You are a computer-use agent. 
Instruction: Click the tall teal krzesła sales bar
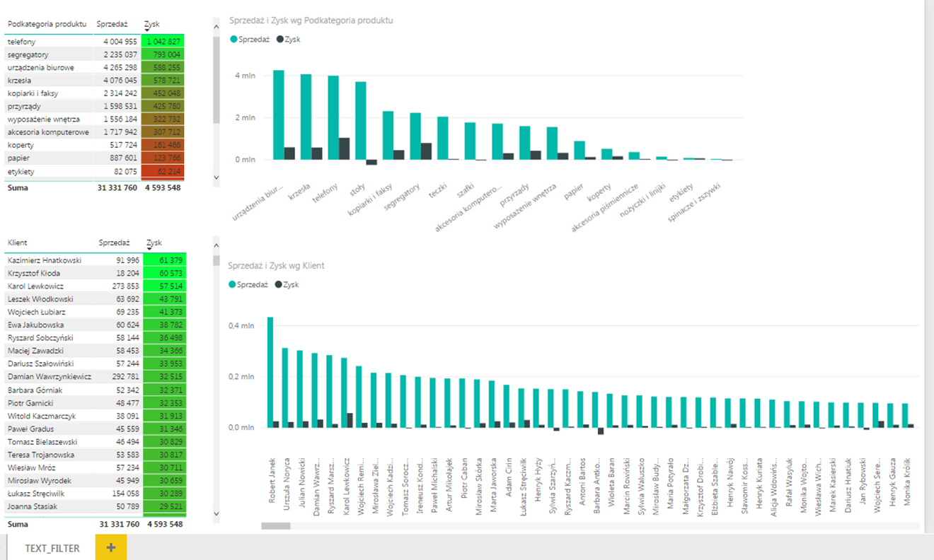point(306,117)
